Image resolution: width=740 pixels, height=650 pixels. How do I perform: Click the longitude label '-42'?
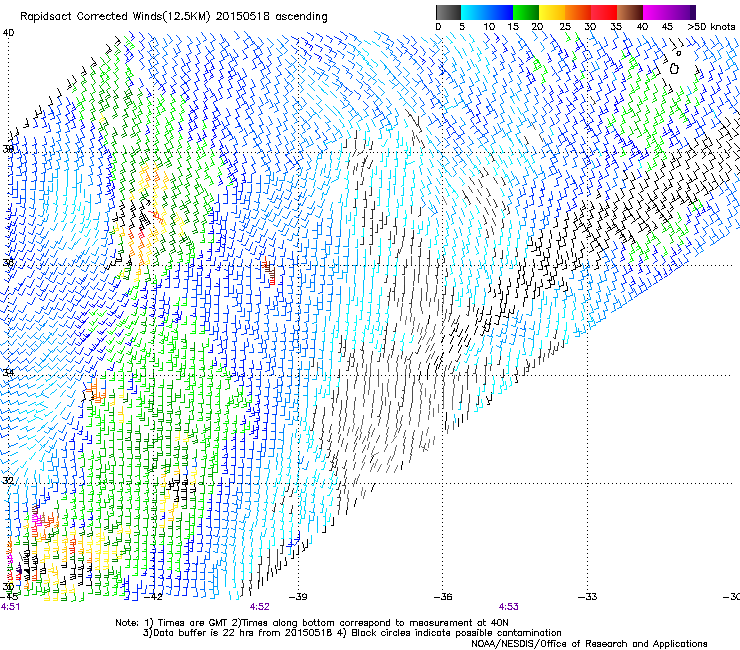click(x=153, y=597)
